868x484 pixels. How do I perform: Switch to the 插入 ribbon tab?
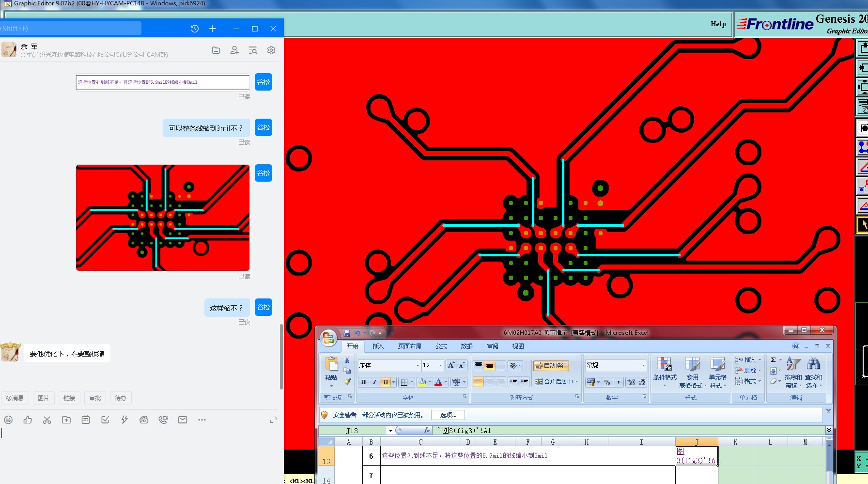coord(378,346)
